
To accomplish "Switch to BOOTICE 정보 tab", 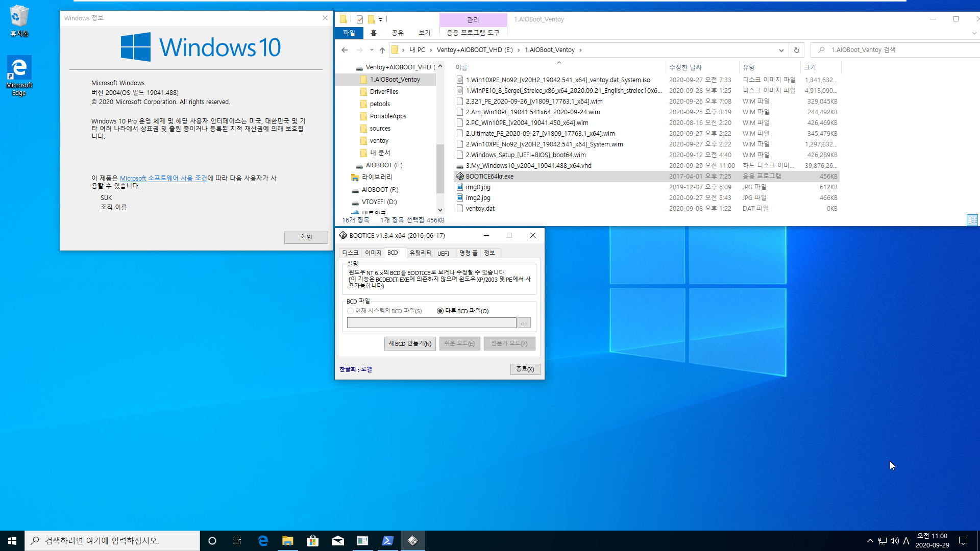I will point(489,253).
